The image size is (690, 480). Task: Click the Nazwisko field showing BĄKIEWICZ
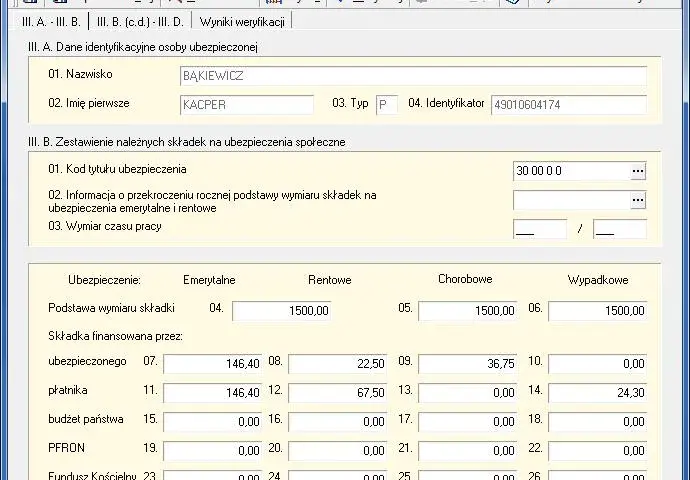pyautogui.click(x=413, y=76)
